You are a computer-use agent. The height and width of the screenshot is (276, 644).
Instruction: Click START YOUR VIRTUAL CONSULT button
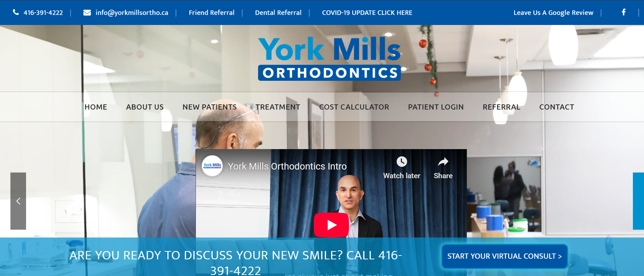[x=504, y=256]
